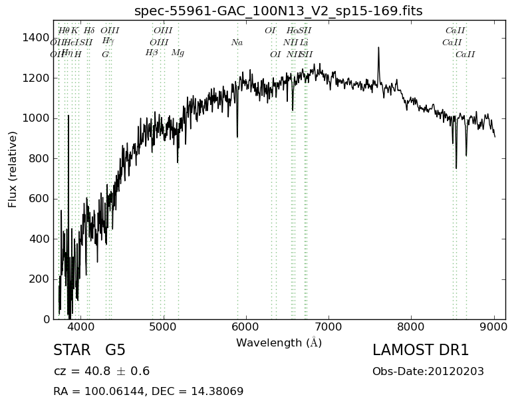Click the 6000 tick on wavelength axis

point(246,327)
